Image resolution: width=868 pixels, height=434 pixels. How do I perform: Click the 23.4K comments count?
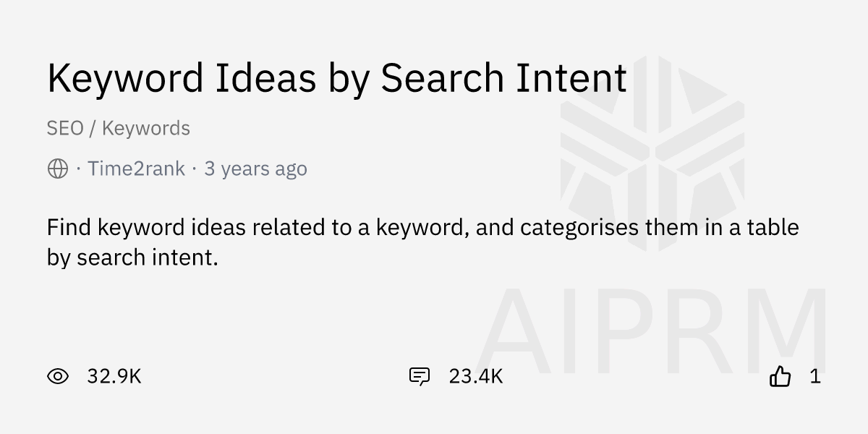pos(475,376)
